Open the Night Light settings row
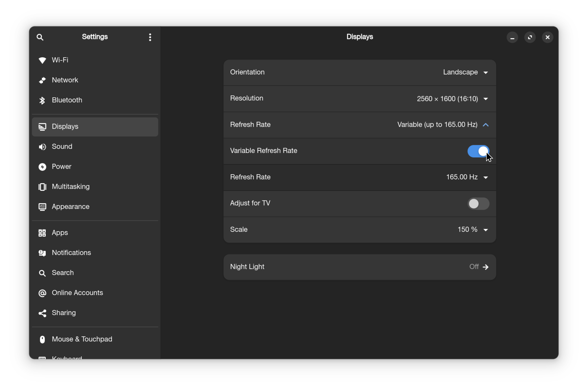The width and height of the screenshot is (588, 391). (x=359, y=267)
